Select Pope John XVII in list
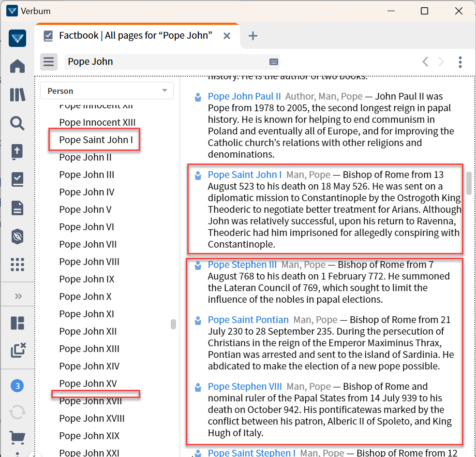476x457 pixels. tap(91, 401)
